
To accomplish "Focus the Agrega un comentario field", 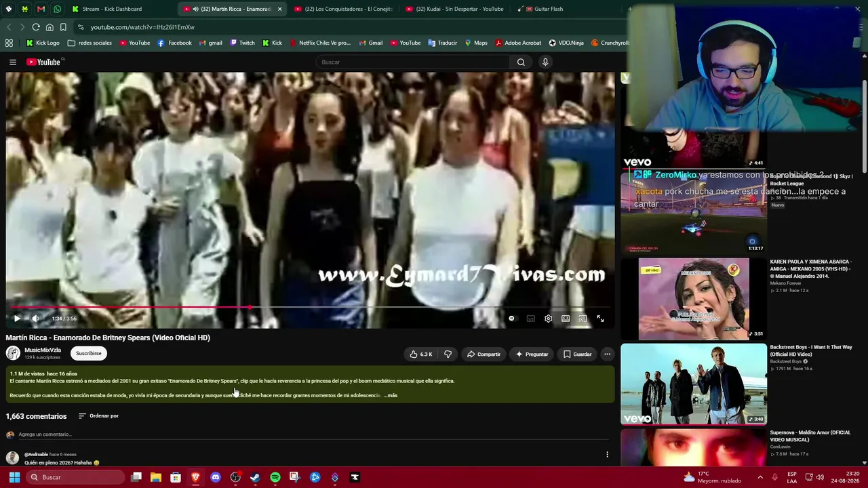I will pyautogui.click(x=312, y=434).
